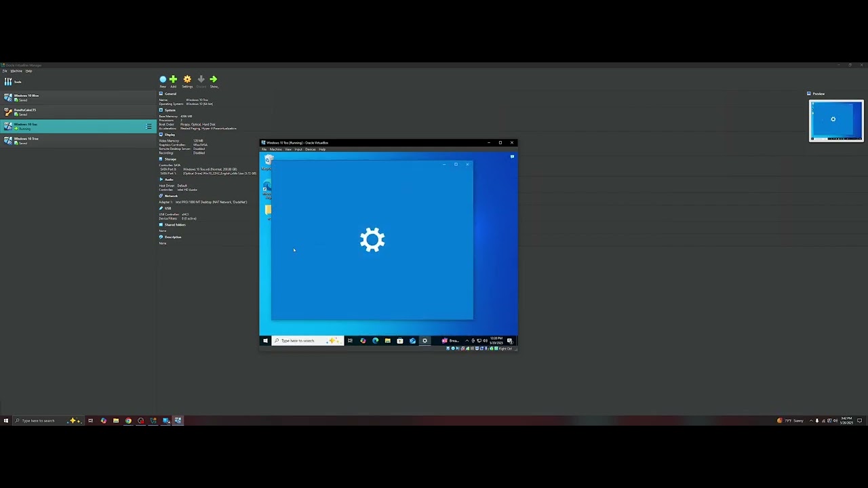Open guest notification center icon

point(509,341)
